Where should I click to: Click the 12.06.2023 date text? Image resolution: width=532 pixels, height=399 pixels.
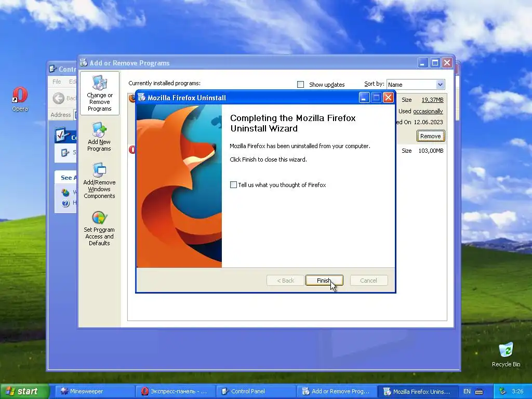pyautogui.click(x=428, y=122)
